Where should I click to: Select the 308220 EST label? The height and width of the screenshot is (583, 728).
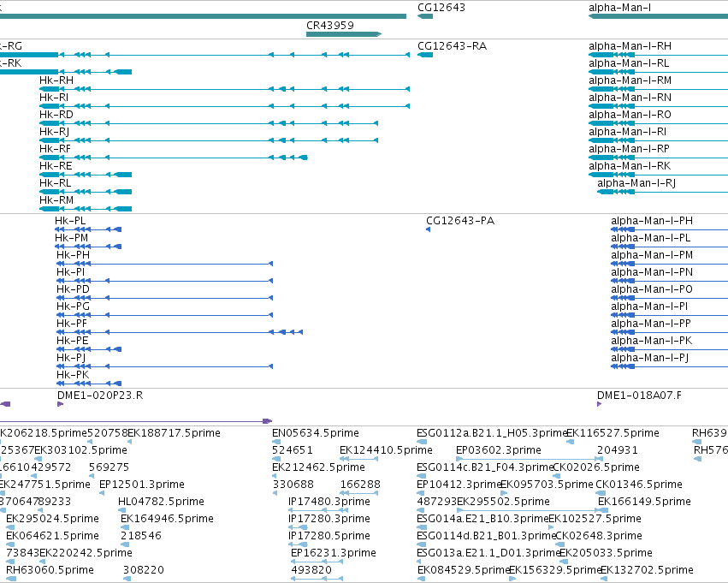[x=144, y=570]
